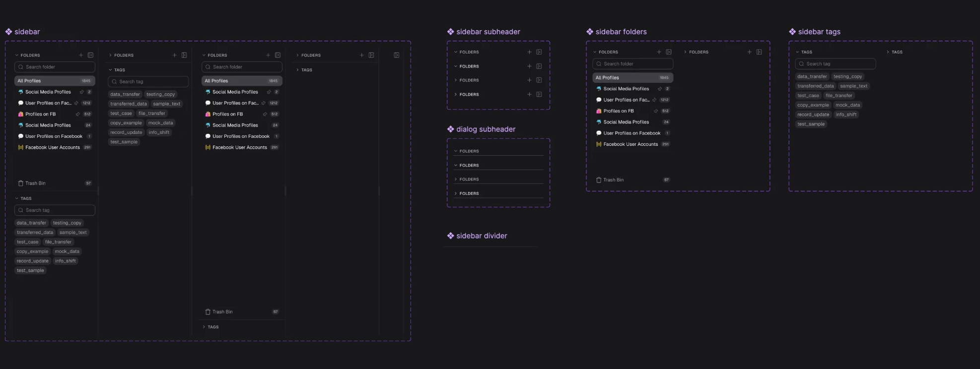980x369 pixels.
Task: Click 1845 count badge on All Profiles, sidebar folders
Action: coord(664,78)
